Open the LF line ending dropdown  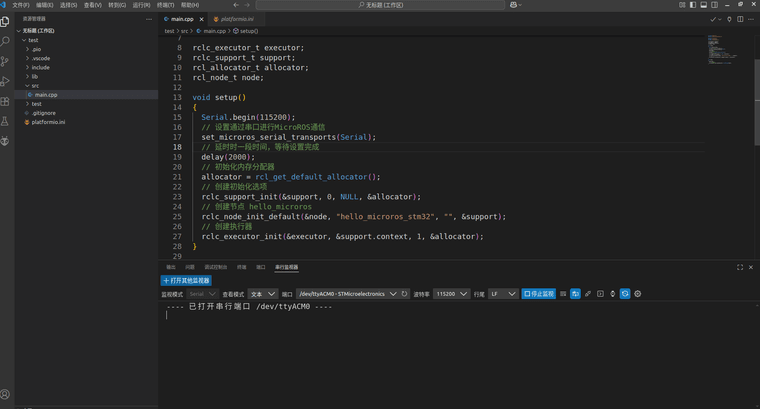tap(503, 294)
